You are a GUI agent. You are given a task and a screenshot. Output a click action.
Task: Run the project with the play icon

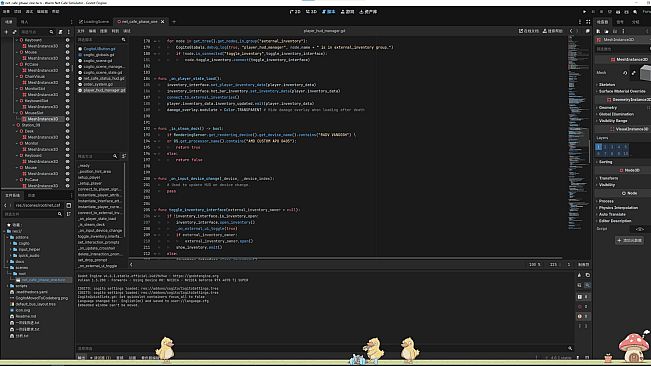(585, 12)
